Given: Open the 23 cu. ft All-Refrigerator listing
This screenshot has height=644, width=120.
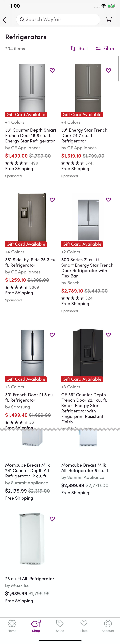Looking at the screenshot, I should click(x=30, y=578).
